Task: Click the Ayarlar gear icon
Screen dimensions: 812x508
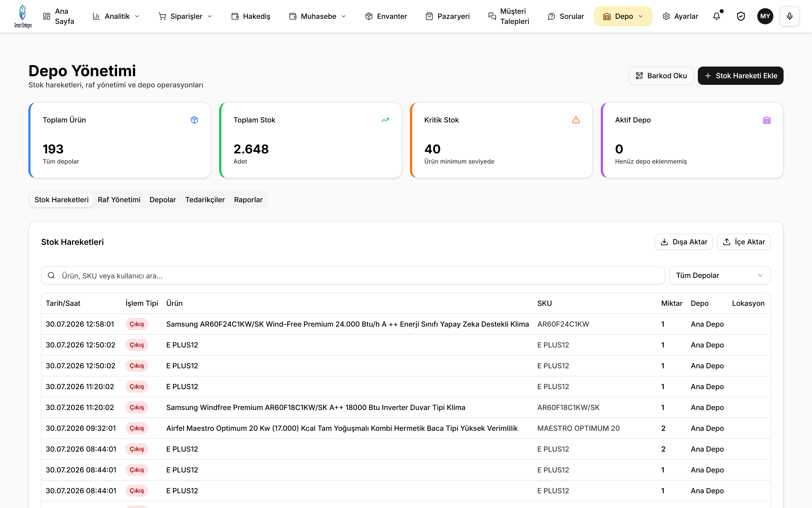Action: [x=666, y=16]
